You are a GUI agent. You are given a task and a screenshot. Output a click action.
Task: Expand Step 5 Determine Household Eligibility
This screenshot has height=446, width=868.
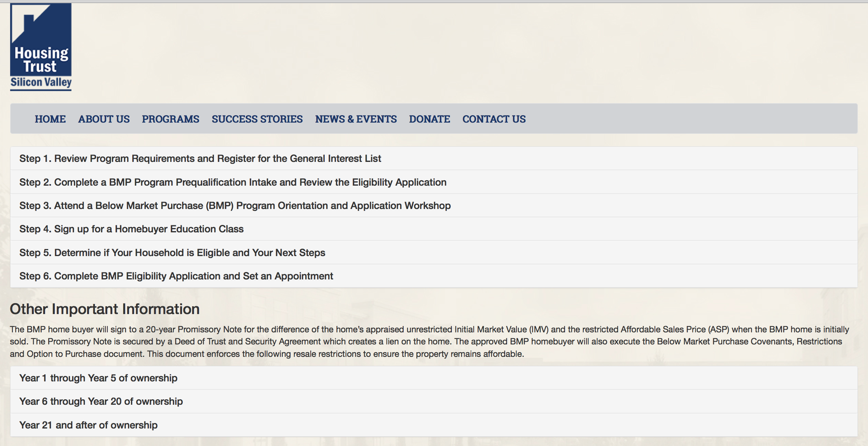172,253
